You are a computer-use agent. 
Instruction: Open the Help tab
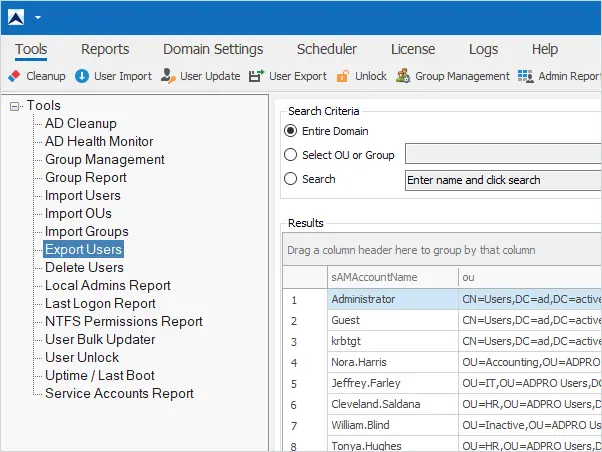[545, 49]
